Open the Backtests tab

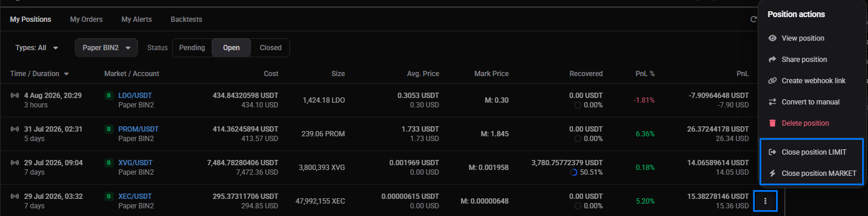pyautogui.click(x=186, y=19)
